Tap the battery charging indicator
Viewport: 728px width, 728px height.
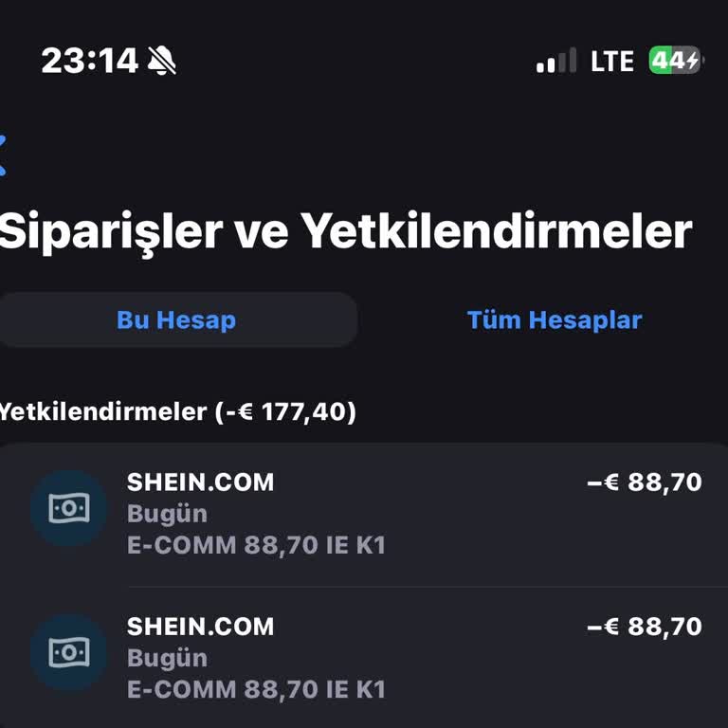(675, 61)
